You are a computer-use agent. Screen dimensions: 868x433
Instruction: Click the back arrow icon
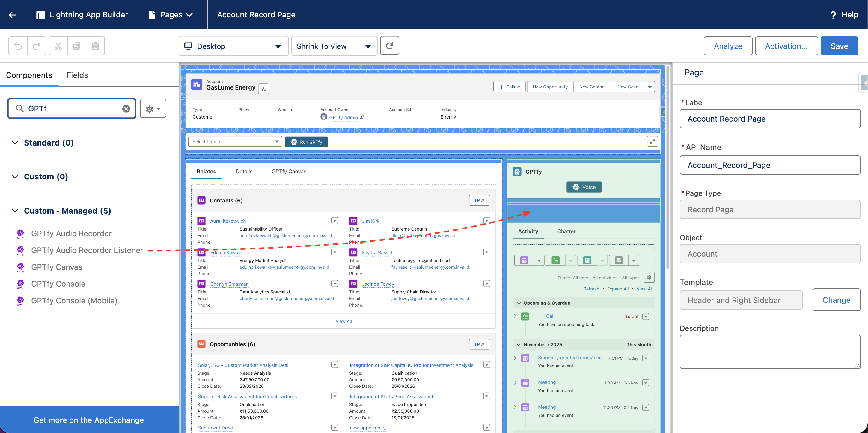pyautogui.click(x=13, y=14)
